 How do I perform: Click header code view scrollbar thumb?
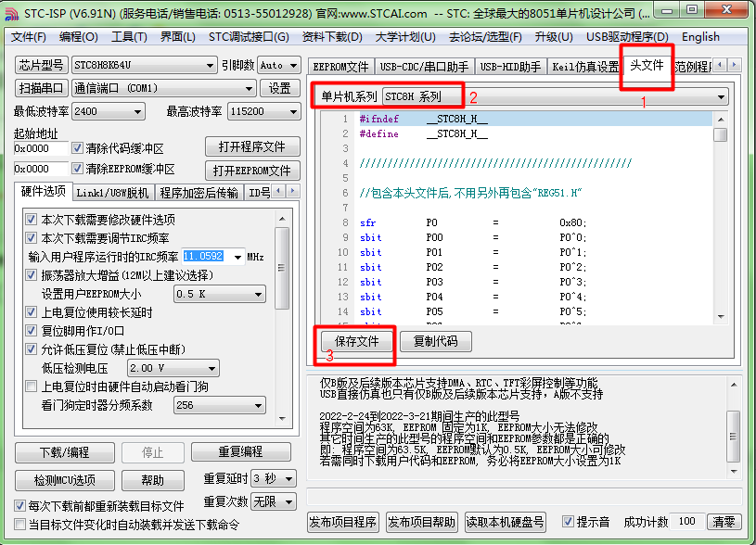point(721,134)
